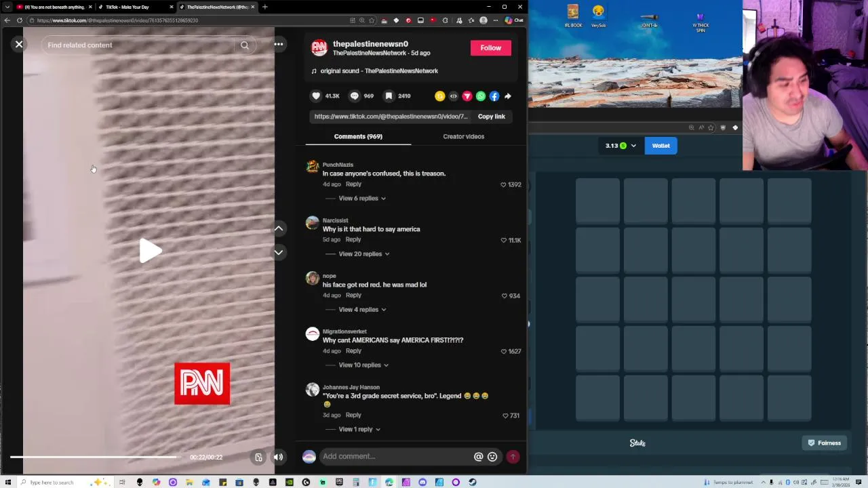Expand View 4 replies under nope comment
Image resolution: width=868 pixels, height=488 pixels.
coord(362,310)
